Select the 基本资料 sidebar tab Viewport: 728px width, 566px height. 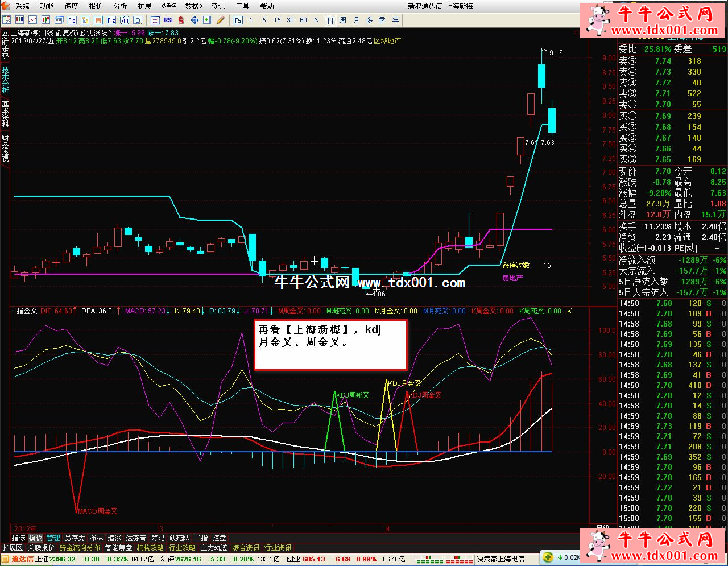5,114
